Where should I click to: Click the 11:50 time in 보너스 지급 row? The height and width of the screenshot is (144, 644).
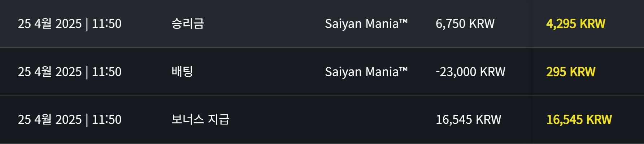point(106,119)
